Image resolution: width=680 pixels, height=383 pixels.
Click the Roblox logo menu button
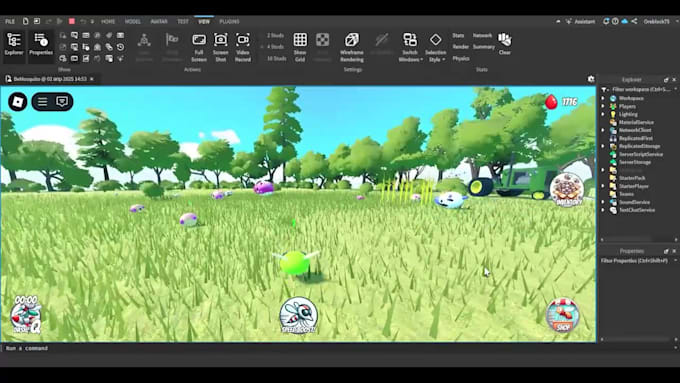pos(18,102)
